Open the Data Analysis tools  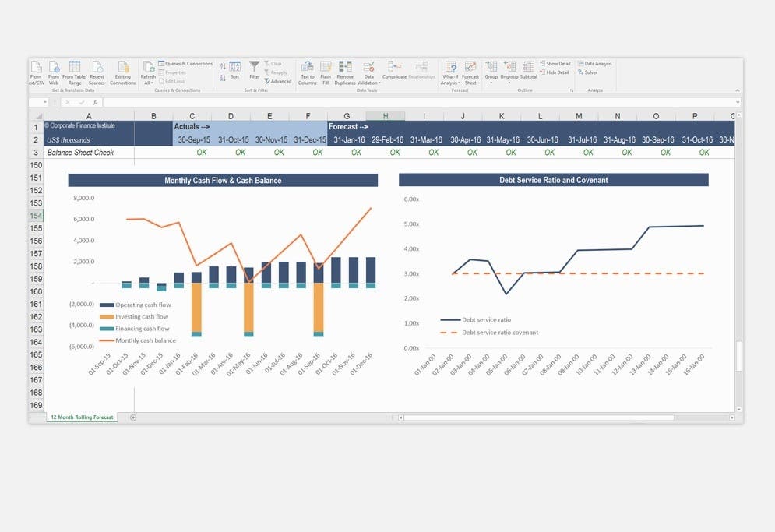[594, 63]
